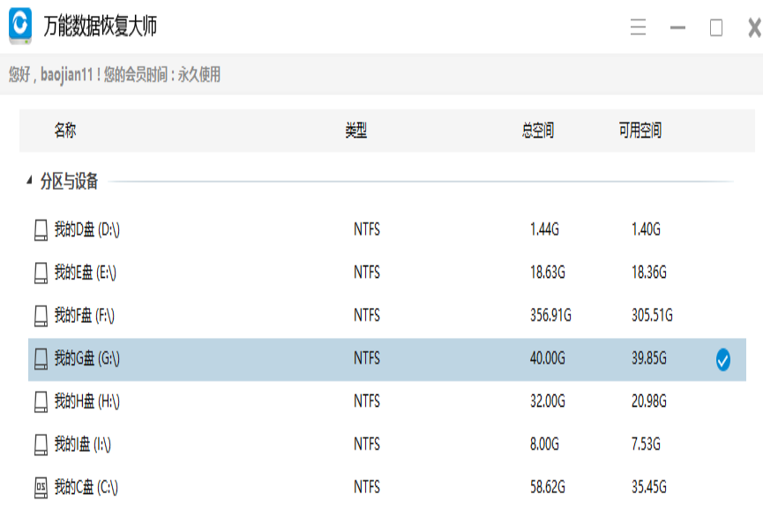Click the app logo icon in title bar

coord(20,26)
